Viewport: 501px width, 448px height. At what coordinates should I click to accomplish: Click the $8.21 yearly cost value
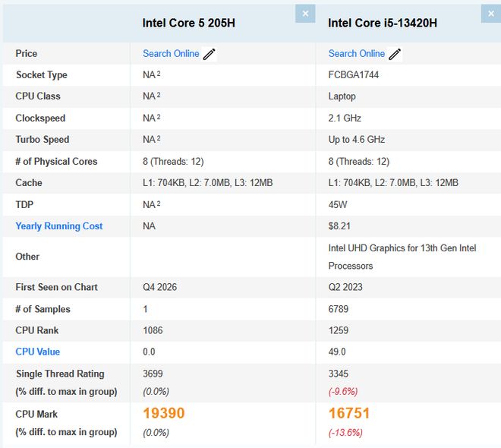coord(339,226)
